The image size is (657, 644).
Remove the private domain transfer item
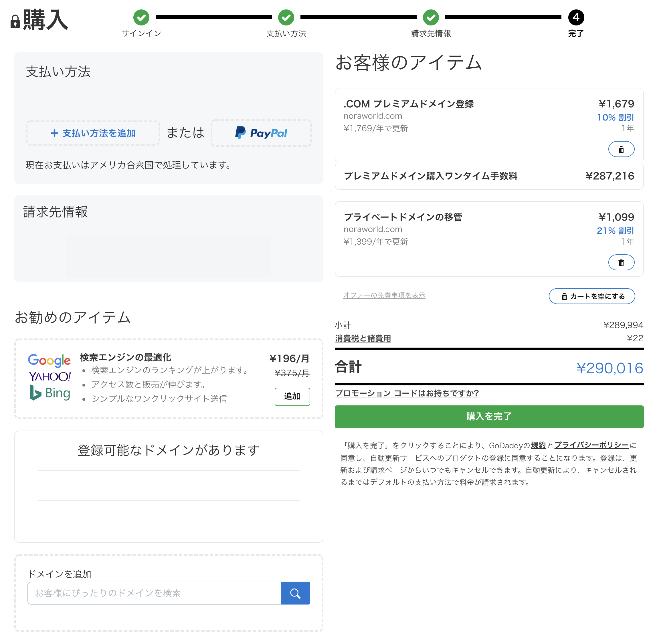pos(621,262)
